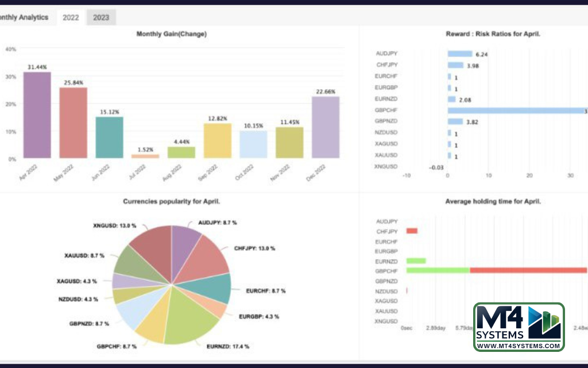Image resolution: width=588 pixels, height=368 pixels.
Task: Click the Dec 2022 bar showing 22.66%
Action: (325, 127)
